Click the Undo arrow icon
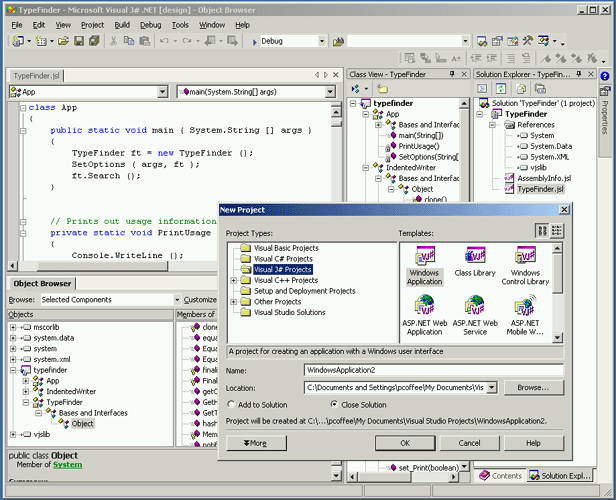This screenshot has width=616, height=500. 165,41
